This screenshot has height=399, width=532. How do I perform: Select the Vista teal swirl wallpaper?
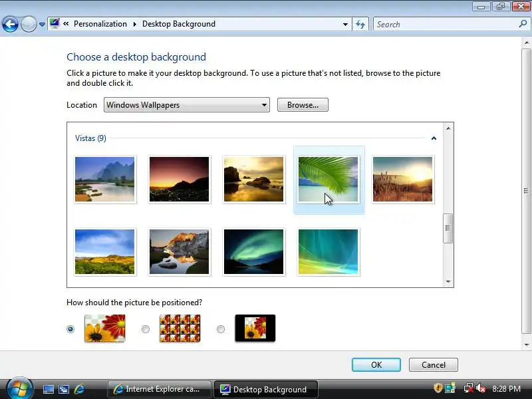click(x=328, y=252)
